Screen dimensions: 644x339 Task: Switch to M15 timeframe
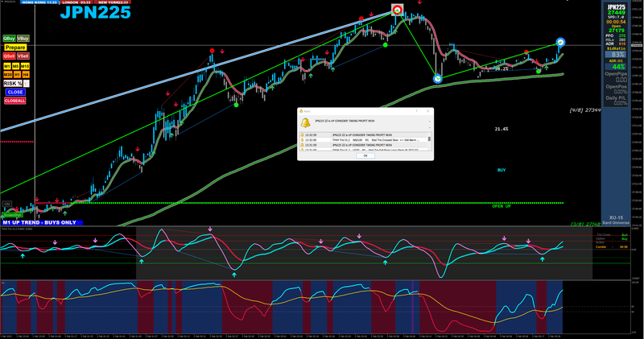(x=25, y=66)
